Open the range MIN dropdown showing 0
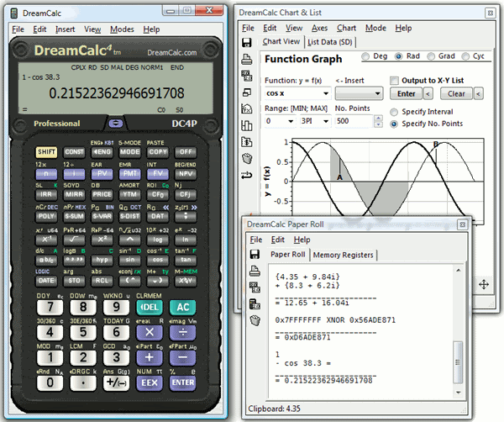The height and width of the screenshot is (422, 504). point(291,121)
